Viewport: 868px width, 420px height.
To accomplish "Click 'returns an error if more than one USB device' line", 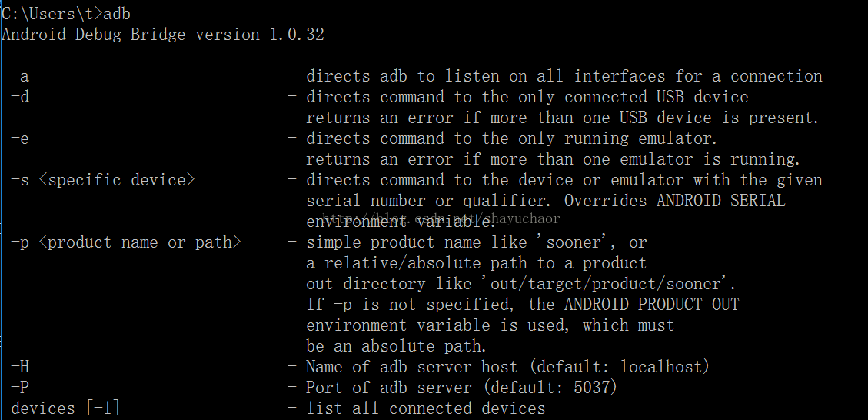I will coord(563,118).
